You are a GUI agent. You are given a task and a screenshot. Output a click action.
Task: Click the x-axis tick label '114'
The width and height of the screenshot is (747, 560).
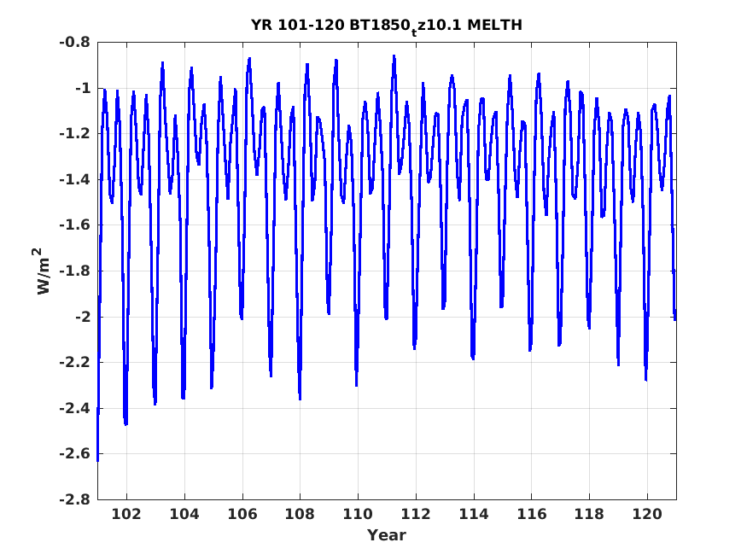474,514
